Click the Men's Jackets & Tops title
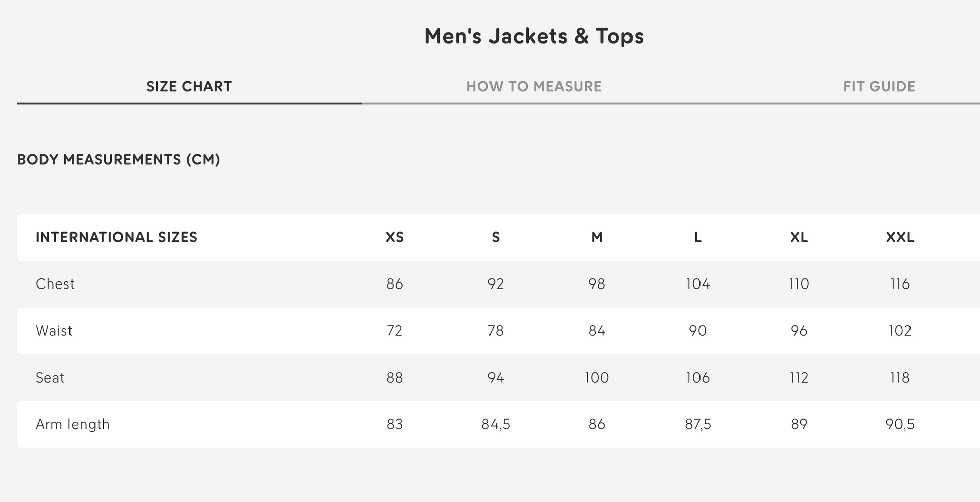 pyautogui.click(x=534, y=35)
